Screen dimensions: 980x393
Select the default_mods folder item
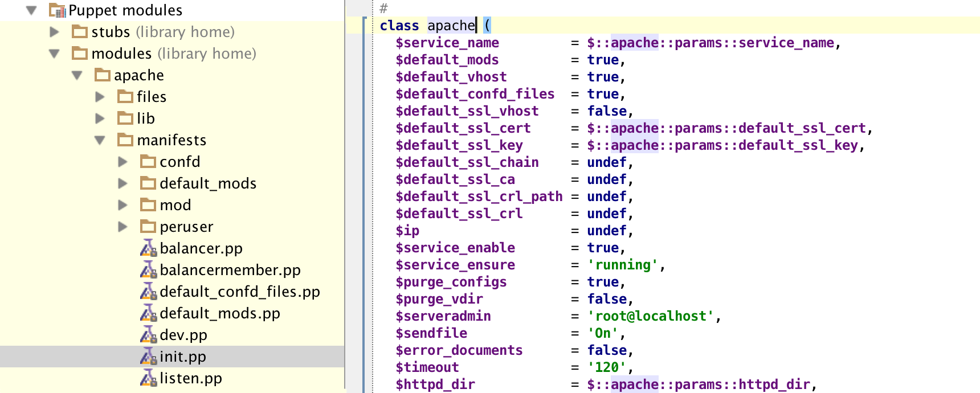[x=208, y=183]
